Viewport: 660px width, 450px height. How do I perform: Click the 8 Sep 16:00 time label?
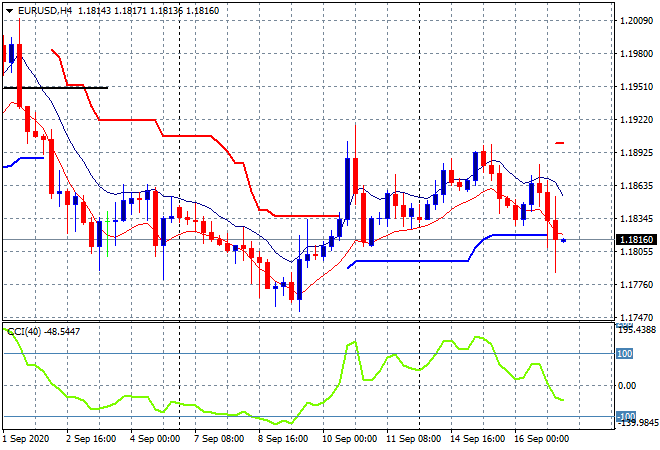[x=283, y=439]
